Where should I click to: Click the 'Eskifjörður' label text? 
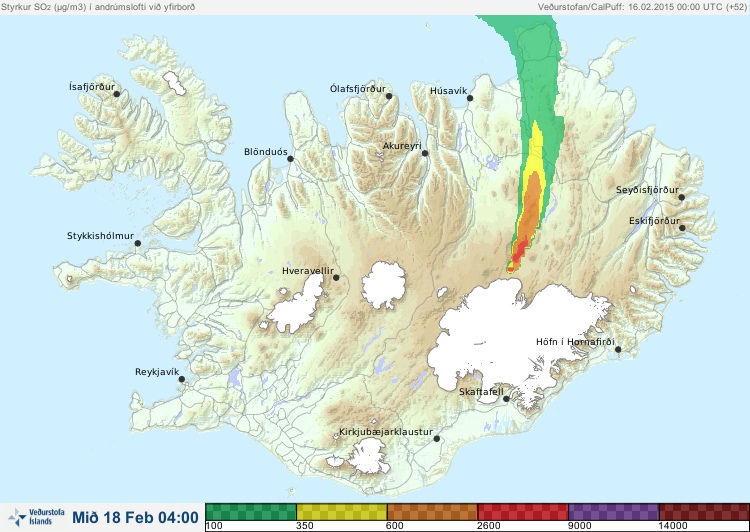click(654, 221)
